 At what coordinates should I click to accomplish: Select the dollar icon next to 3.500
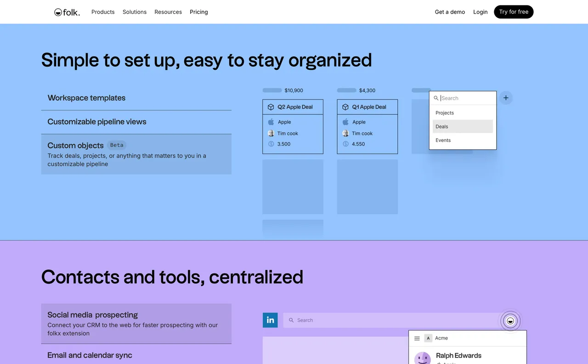click(x=271, y=144)
